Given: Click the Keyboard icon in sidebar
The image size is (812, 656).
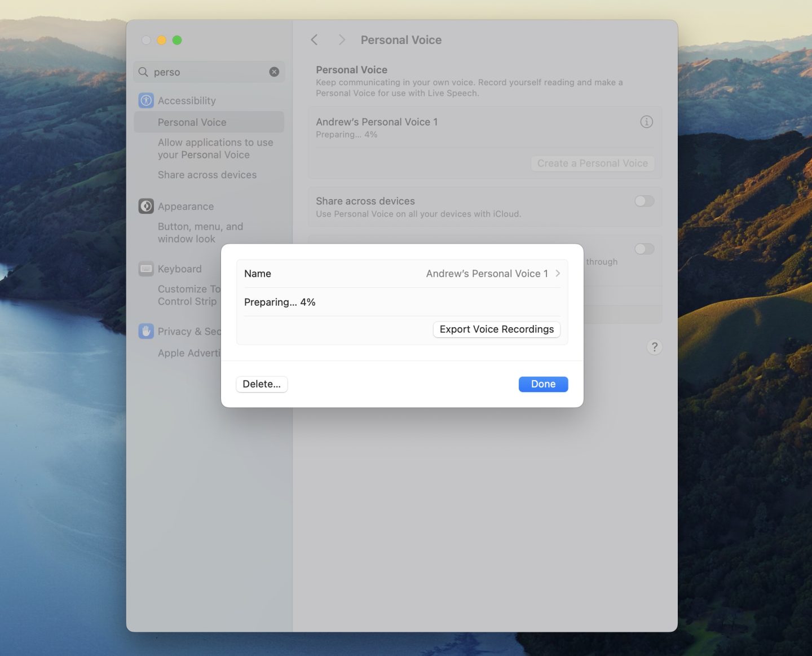Looking at the screenshot, I should tap(146, 269).
